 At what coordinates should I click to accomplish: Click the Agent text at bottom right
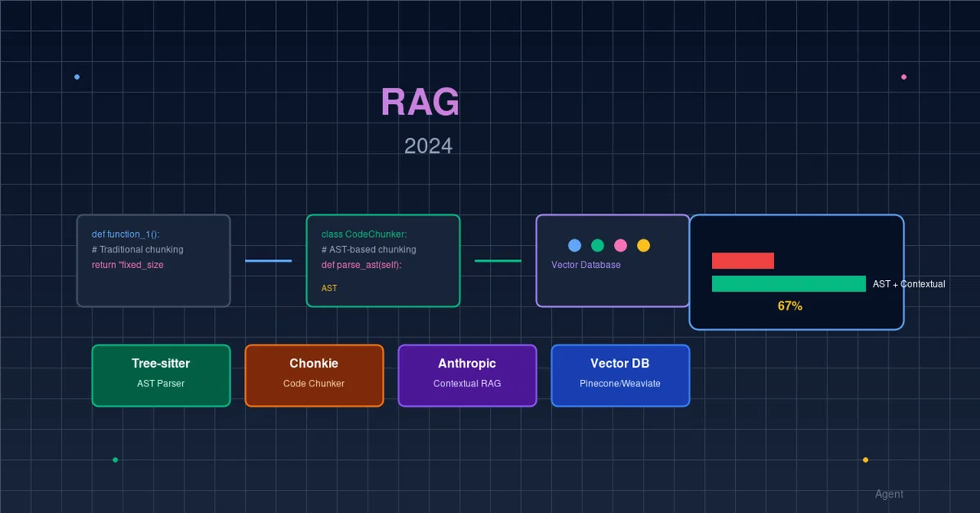point(889,494)
